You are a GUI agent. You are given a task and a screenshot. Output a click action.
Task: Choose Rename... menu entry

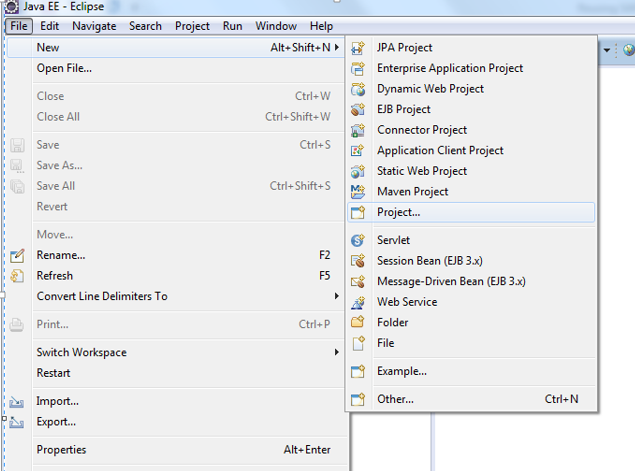click(x=175, y=255)
